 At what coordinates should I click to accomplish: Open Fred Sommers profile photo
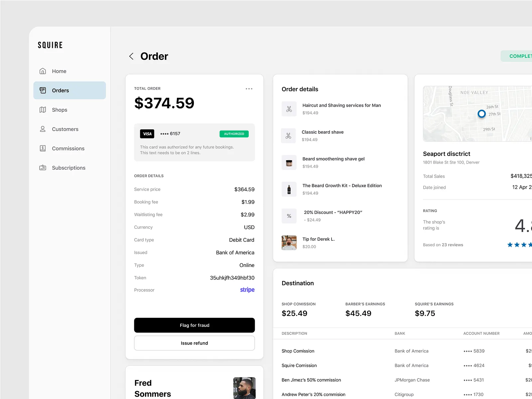click(244, 388)
